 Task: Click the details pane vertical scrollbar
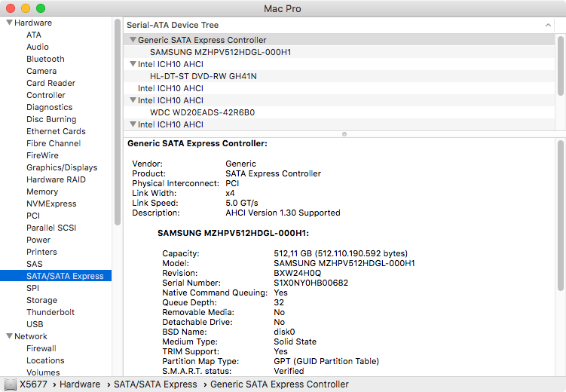pos(560,216)
